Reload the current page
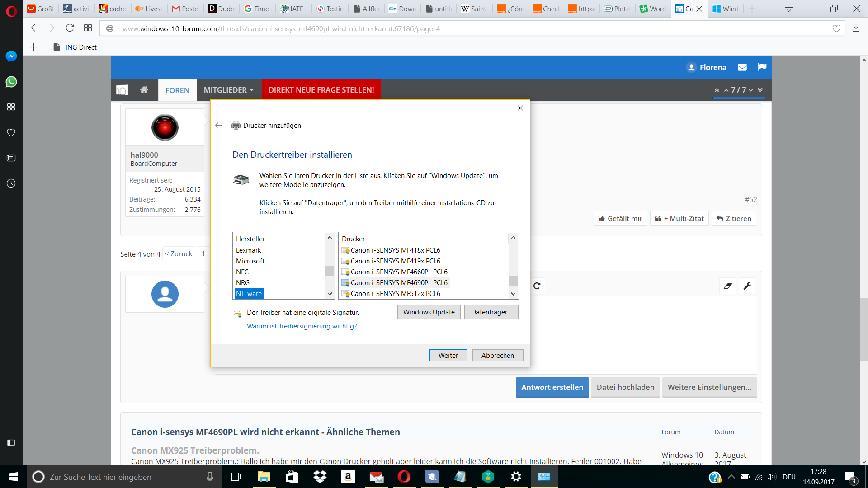 (70, 28)
